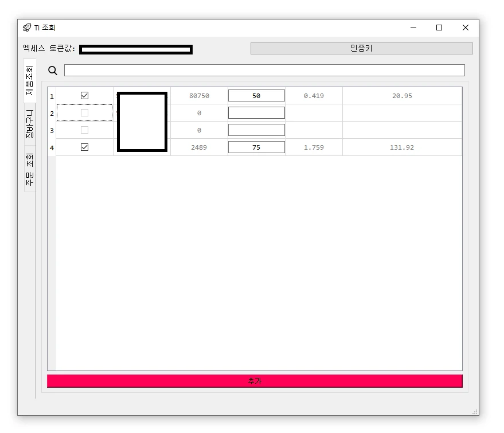Viewport: 504px width, 433px height.
Task: Close the TI 조회 window
Action: click(x=465, y=28)
